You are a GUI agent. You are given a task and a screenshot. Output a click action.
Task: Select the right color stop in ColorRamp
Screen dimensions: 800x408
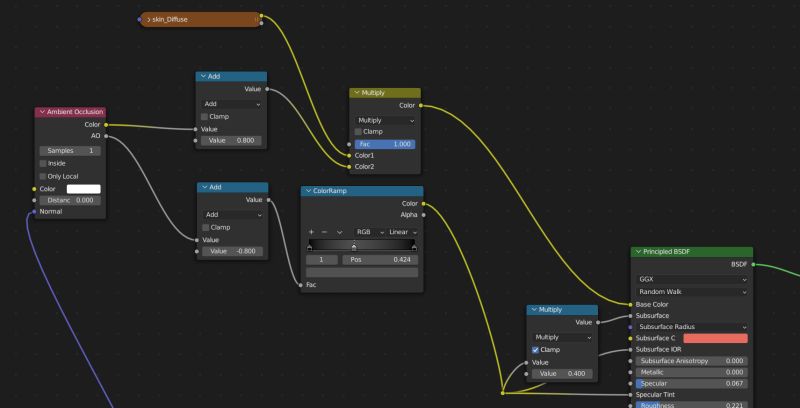[414, 247]
